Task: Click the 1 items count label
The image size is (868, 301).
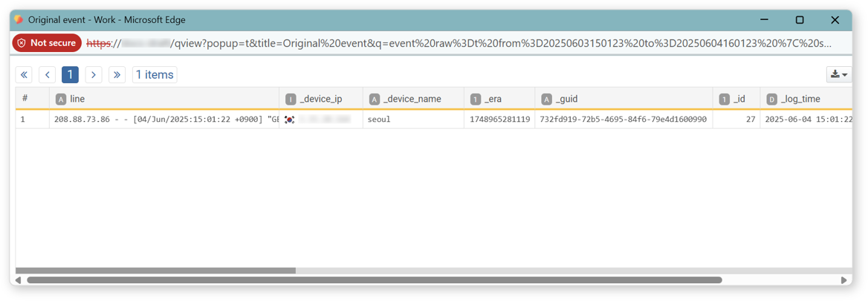Action: (x=155, y=74)
